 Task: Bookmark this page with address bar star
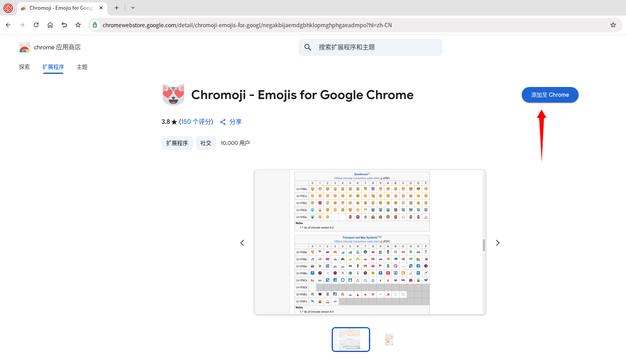click(613, 25)
